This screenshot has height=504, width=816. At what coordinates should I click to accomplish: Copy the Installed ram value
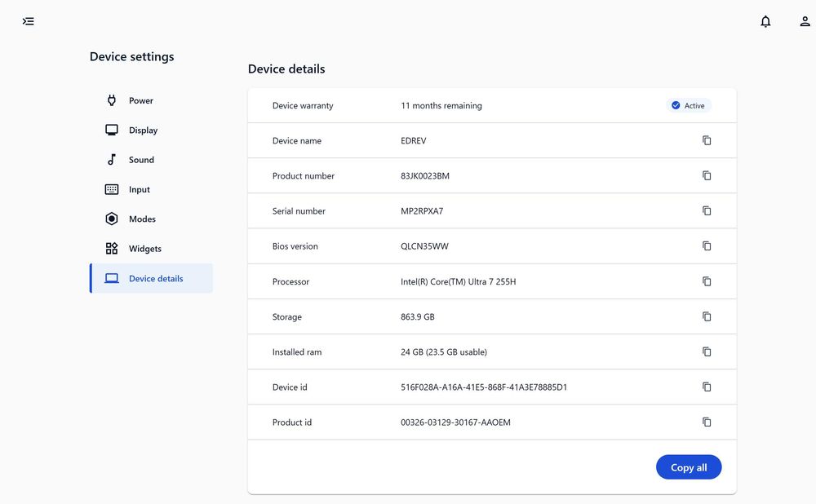coord(707,351)
